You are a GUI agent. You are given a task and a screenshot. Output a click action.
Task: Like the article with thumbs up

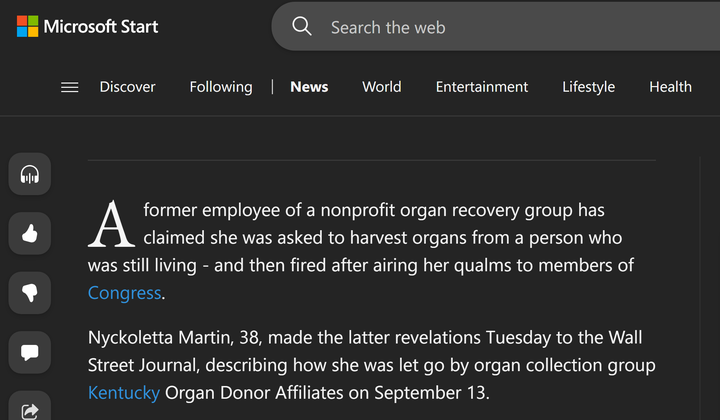pos(30,234)
